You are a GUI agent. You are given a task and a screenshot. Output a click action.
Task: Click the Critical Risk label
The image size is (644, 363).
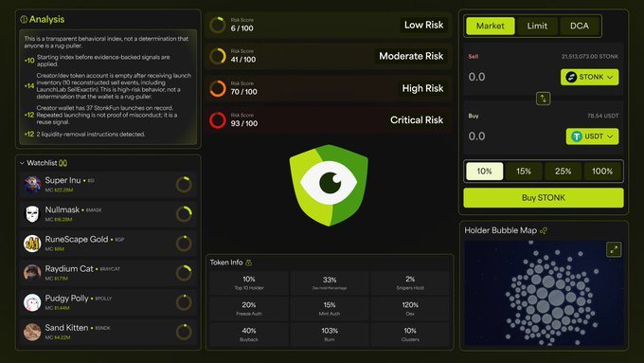click(417, 120)
